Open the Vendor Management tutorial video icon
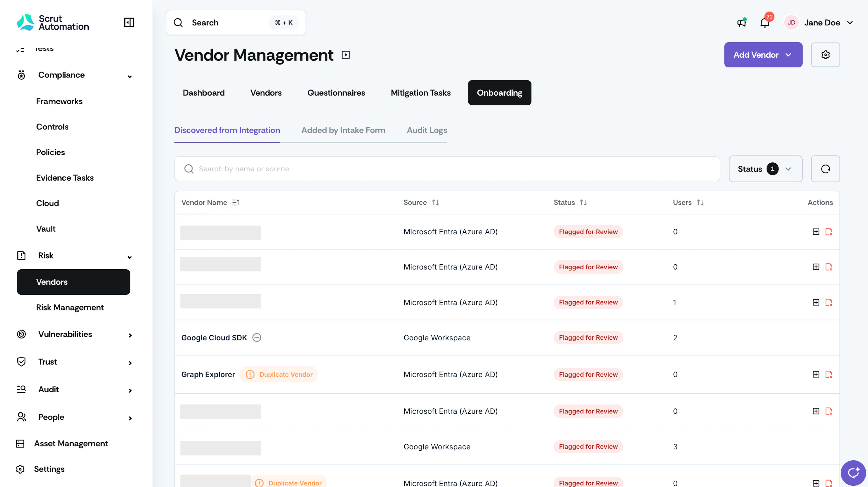Viewport: 868px width, 487px height. point(346,55)
